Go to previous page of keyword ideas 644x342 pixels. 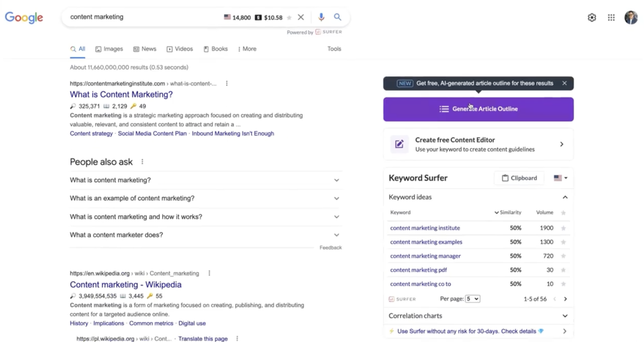click(x=555, y=299)
